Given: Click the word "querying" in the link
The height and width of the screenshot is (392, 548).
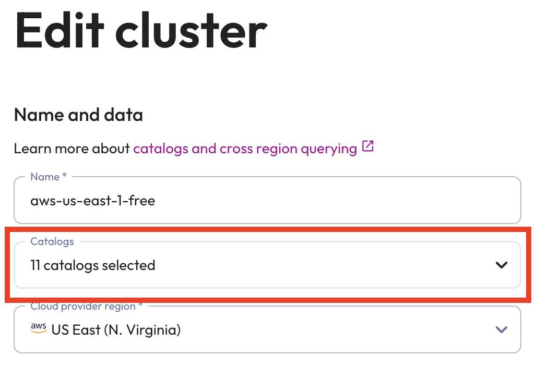Looking at the screenshot, I should click(x=329, y=149).
